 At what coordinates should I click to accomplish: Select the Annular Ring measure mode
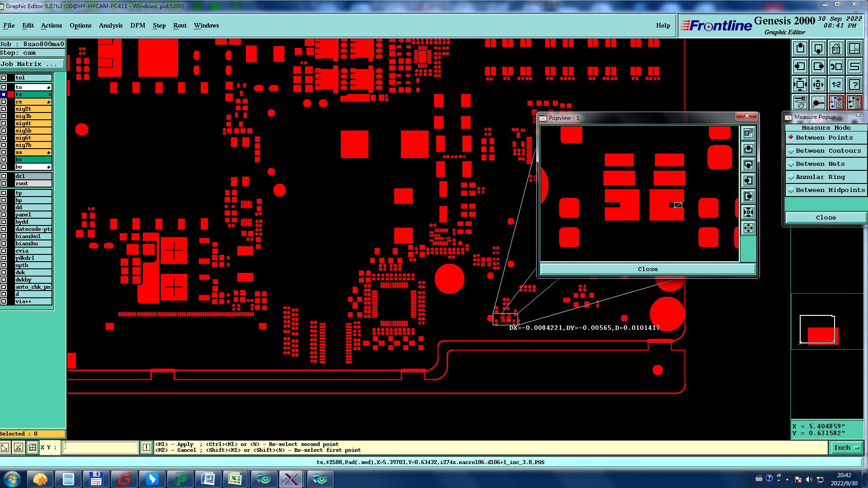(820, 177)
